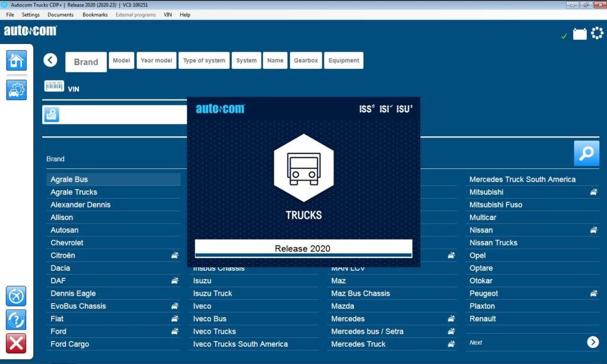Click the Release 2020 progress bar

click(x=303, y=248)
